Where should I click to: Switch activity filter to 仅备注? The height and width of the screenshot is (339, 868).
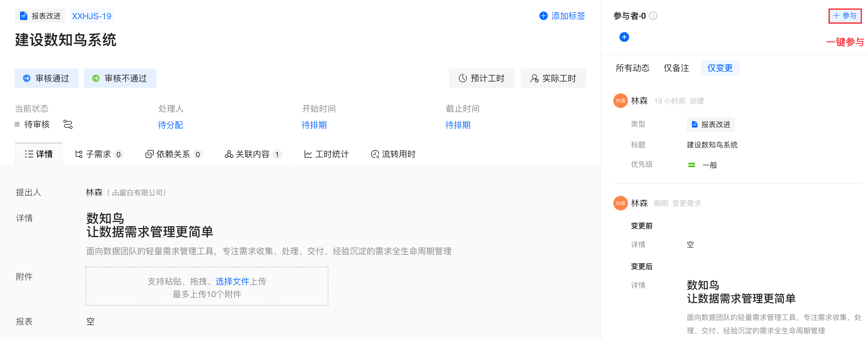[x=676, y=68]
